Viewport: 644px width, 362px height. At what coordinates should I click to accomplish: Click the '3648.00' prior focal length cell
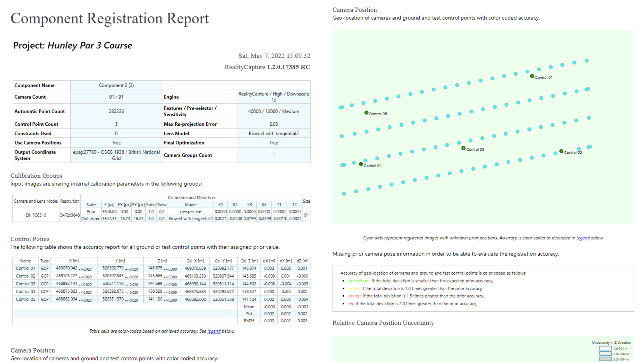pos(109,212)
